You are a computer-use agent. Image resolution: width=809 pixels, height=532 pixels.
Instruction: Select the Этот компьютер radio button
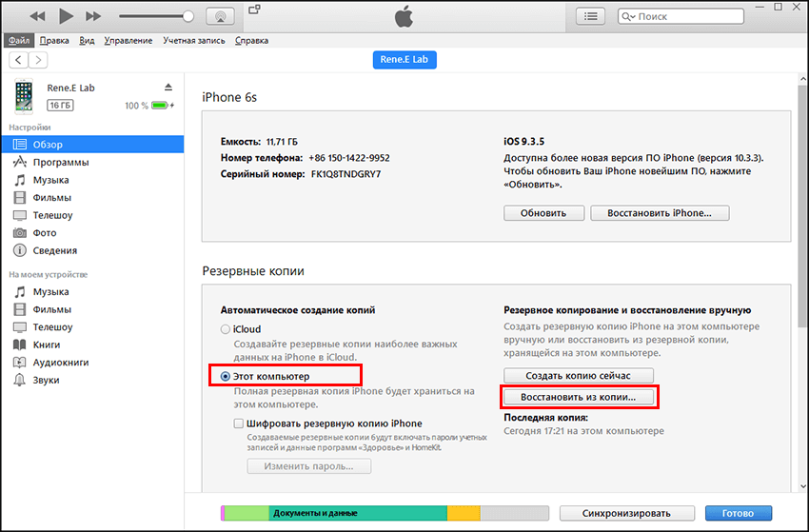pyautogui.click(x=226, y=376)
